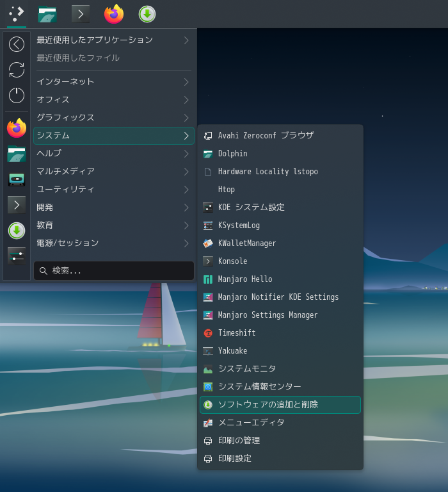The width and height of the screenshot is (448, 492).
Task: Open Firefox from the top panel
Action: coord(114,14)
